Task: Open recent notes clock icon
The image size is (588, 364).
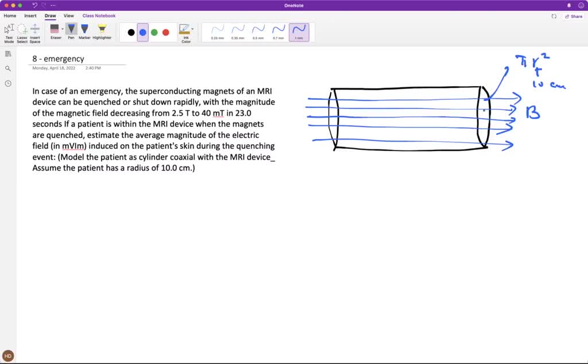Action: click(8, 83)
